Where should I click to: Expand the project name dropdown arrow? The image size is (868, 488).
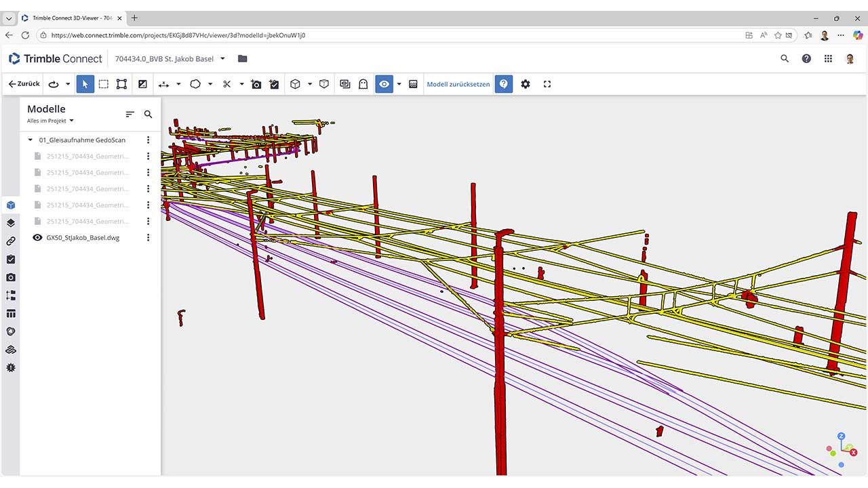[222, 59]
